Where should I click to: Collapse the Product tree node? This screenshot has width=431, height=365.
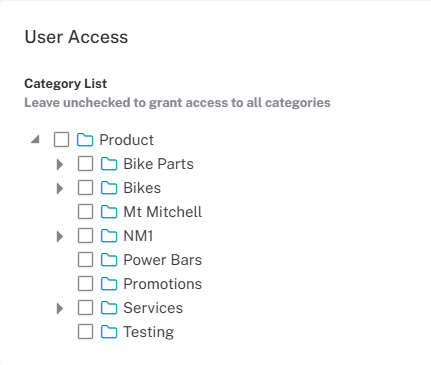point(35,139)
